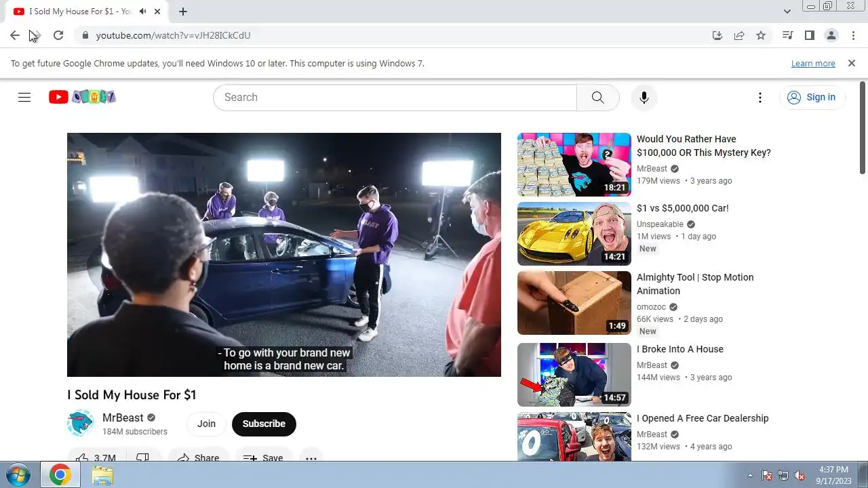Click title I Opened A Free Car Dealership
This screenshot has height=488, width=868.
[703, 418]
